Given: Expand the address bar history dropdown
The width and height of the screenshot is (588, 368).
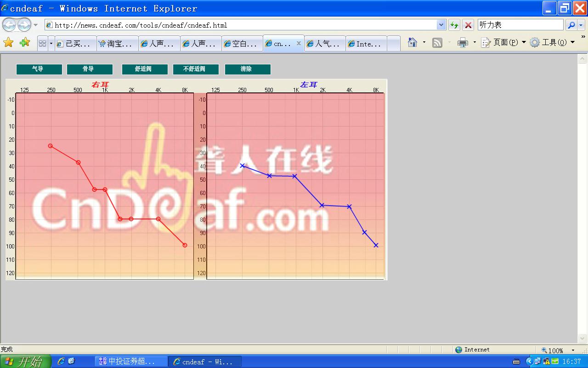Looking at the screenshot, I should tap(441, 25).
